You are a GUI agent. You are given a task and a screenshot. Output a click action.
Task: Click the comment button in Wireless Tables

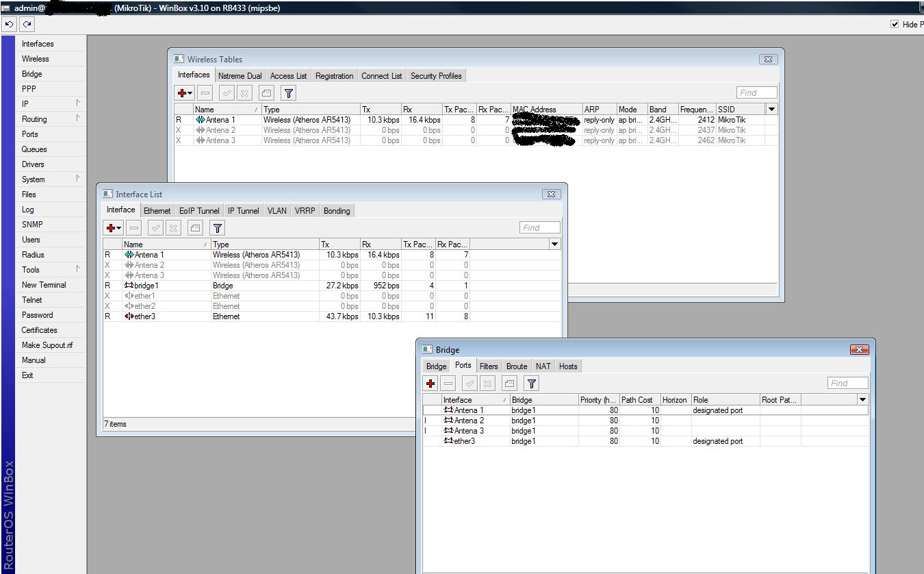(267, 93)
